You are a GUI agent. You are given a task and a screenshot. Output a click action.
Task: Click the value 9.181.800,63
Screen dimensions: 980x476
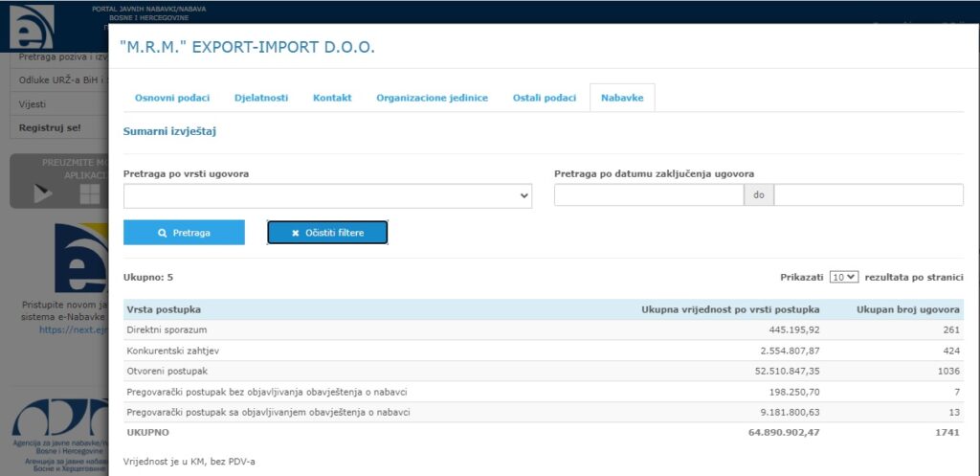(790, 413)
